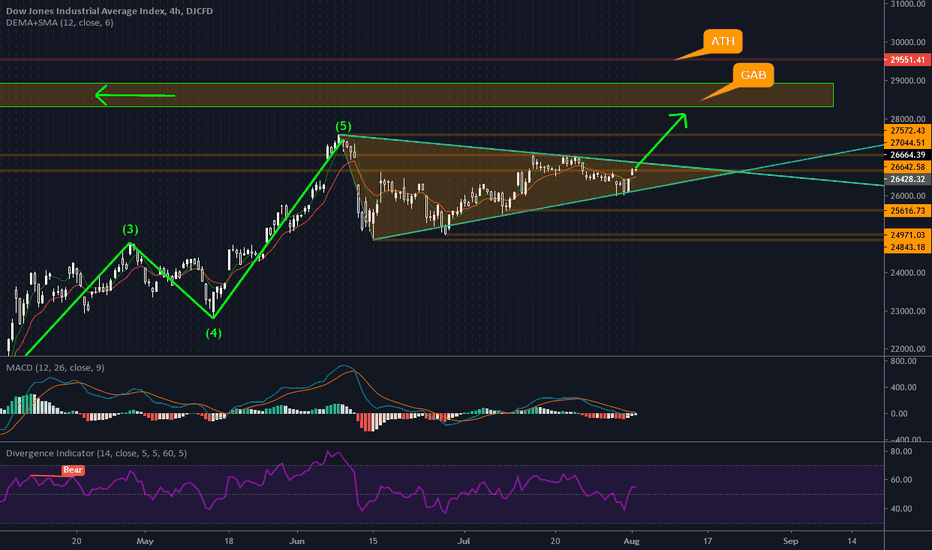Click the 800.00 MACD axis value
The width and height of the screenshot is (932, 550).
(903, 361)
